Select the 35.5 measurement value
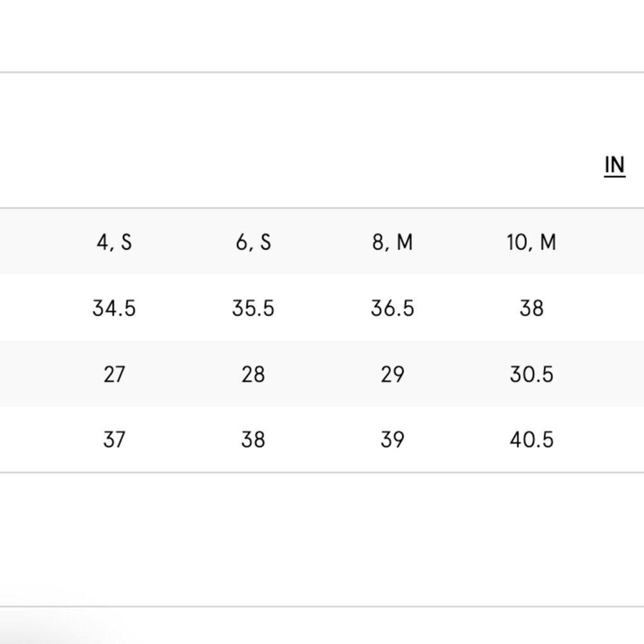644x644 pixels. (x=253, y=308)
